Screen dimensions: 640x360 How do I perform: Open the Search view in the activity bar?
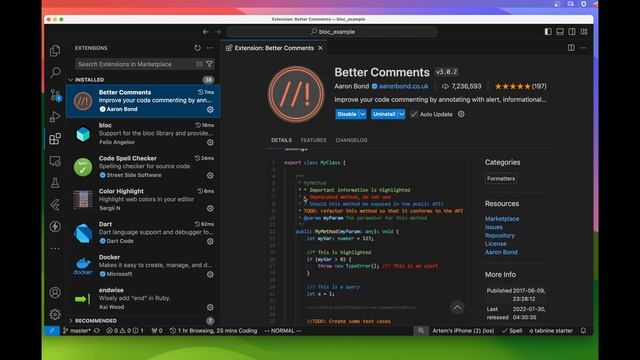tap(55, 72)
